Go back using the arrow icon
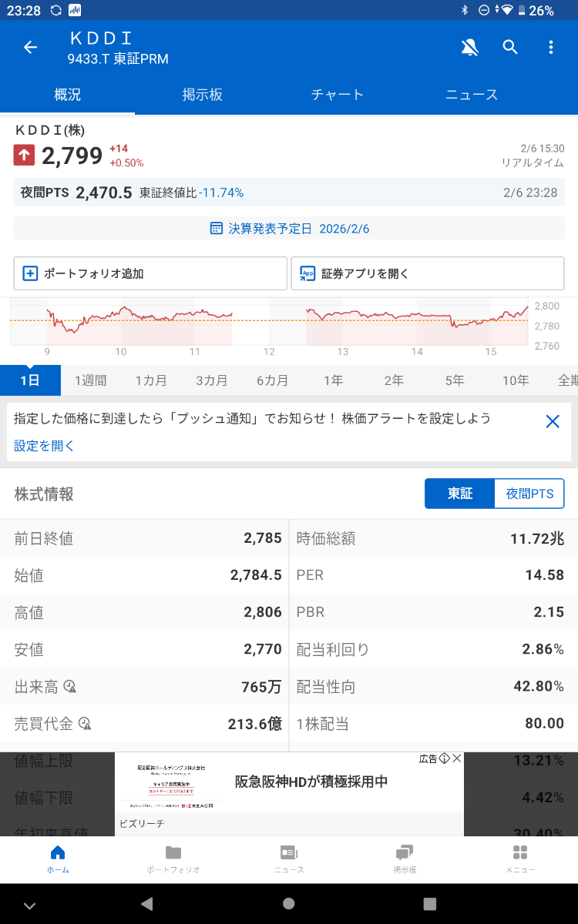578x924 pixels. pos(29,47)
